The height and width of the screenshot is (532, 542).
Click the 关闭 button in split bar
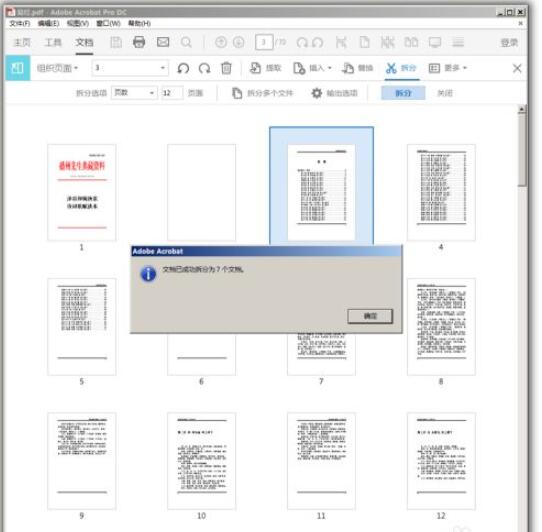pos(445,93)
